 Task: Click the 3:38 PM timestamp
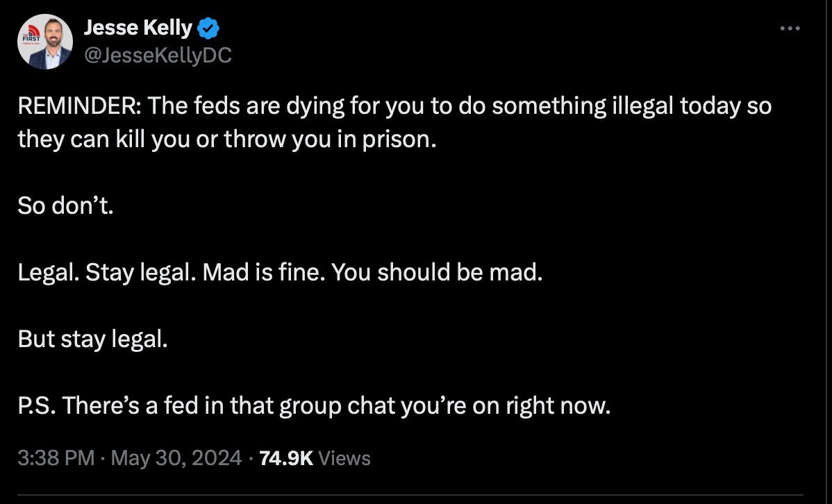coord(56,458)
